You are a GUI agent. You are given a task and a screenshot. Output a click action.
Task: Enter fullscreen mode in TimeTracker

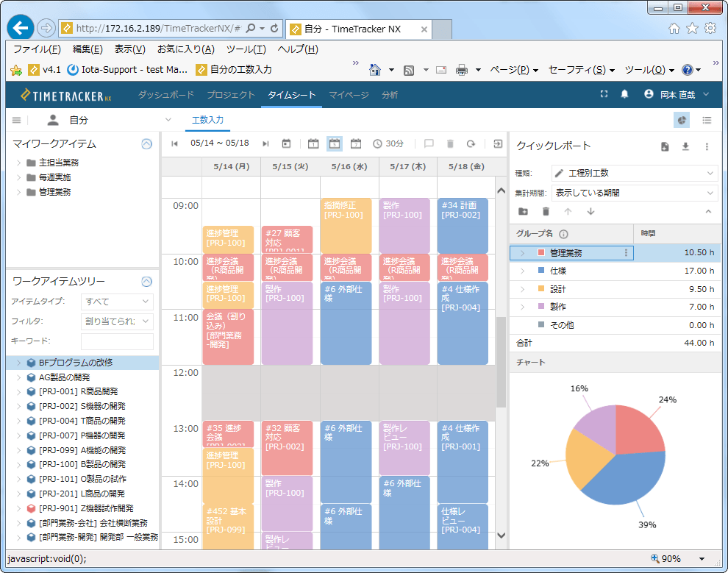pyautogui.click(x=603, y=94)
